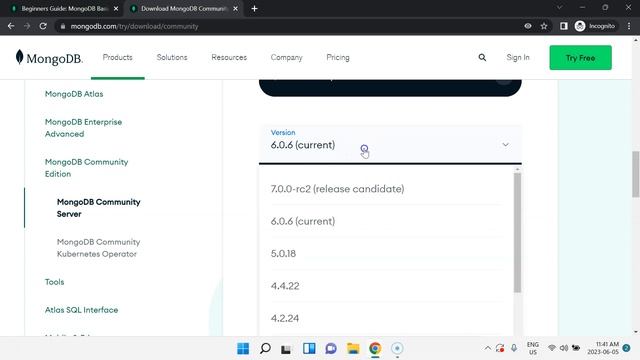Open Wi-Fi network tray icon
The image size is (640, 360).
point(551,348)
